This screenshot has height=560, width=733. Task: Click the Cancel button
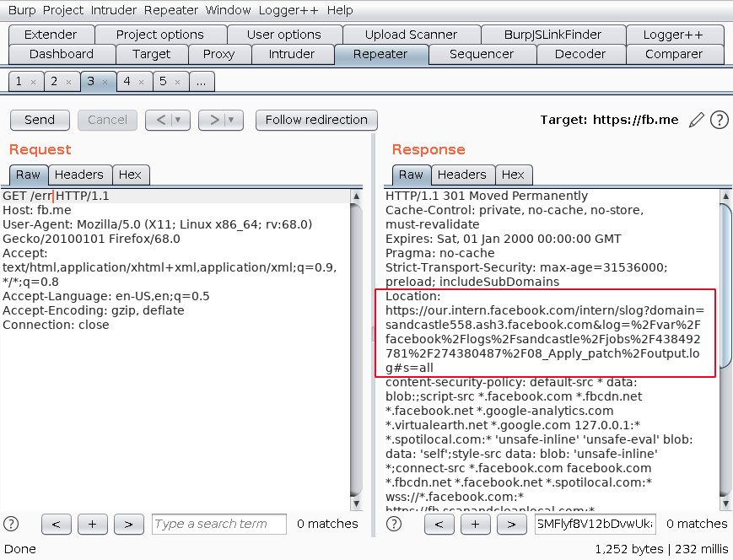click(x=107, y=120)
